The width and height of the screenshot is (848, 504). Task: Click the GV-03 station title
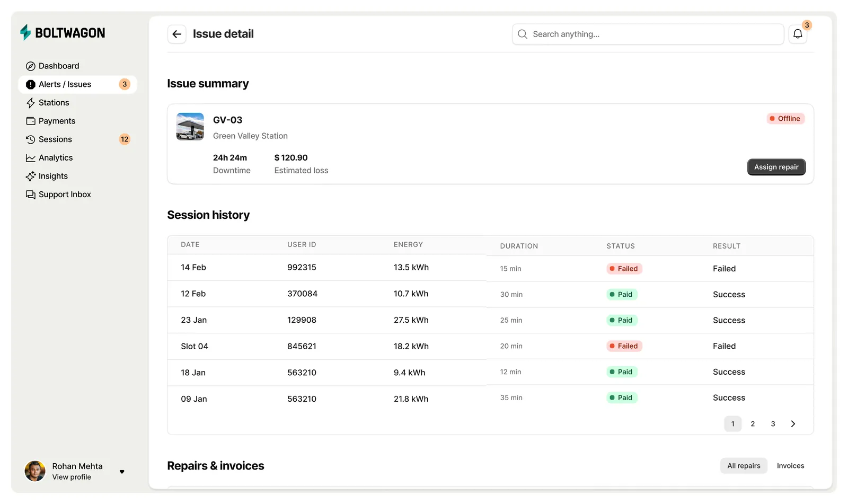point(228,120)
